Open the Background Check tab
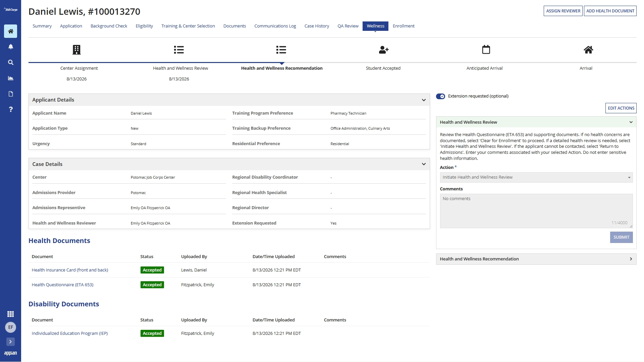644x362 pixels. tap(109, 26)
